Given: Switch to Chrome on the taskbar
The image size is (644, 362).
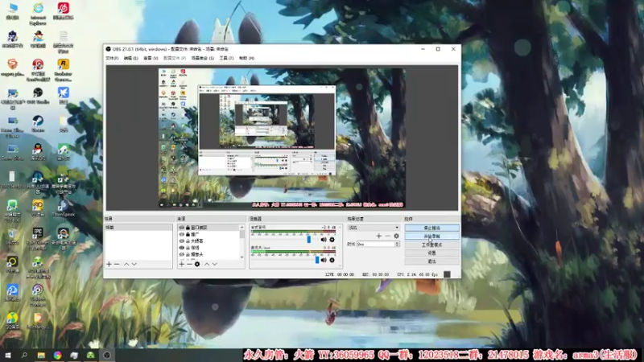Looking at the screenshot, I should [57, 355].
